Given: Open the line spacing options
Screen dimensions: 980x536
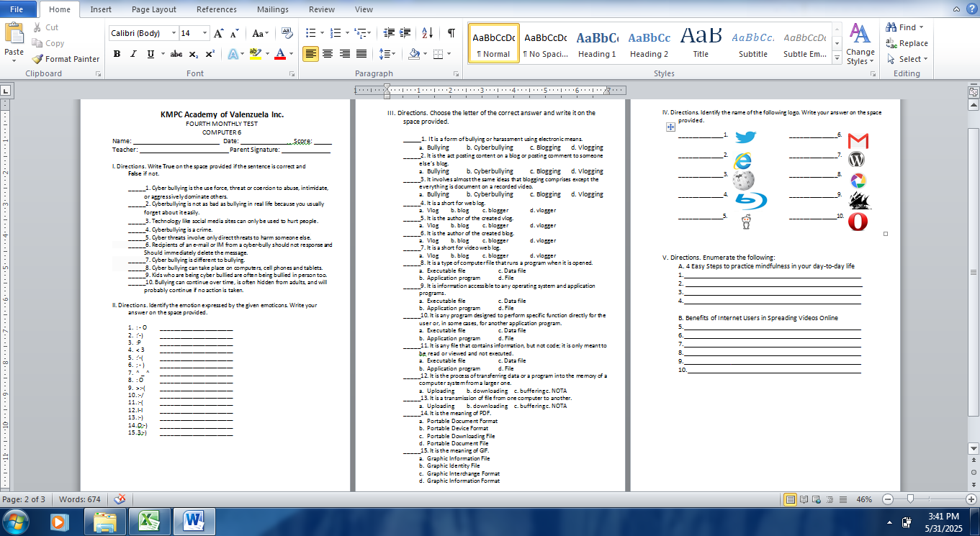Looking at the screenshot, I should pos(387,54).
